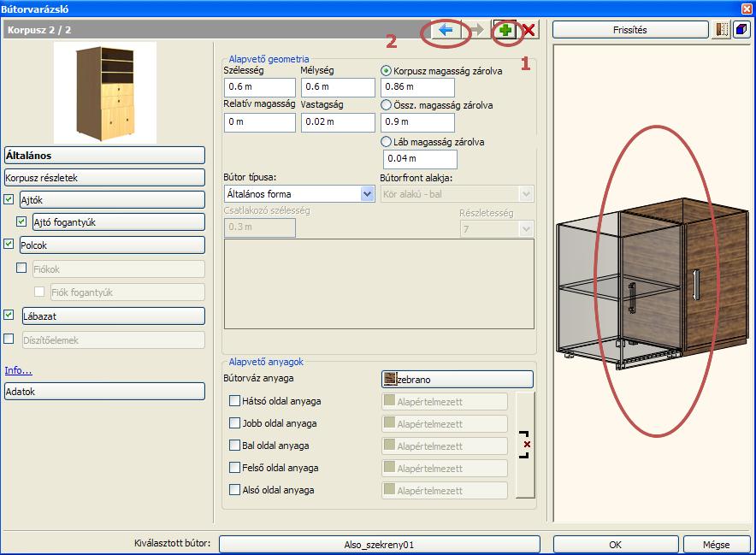Open Adatok section
The height and width of the screenshot is (555, 756).
[x=104, y=391]
